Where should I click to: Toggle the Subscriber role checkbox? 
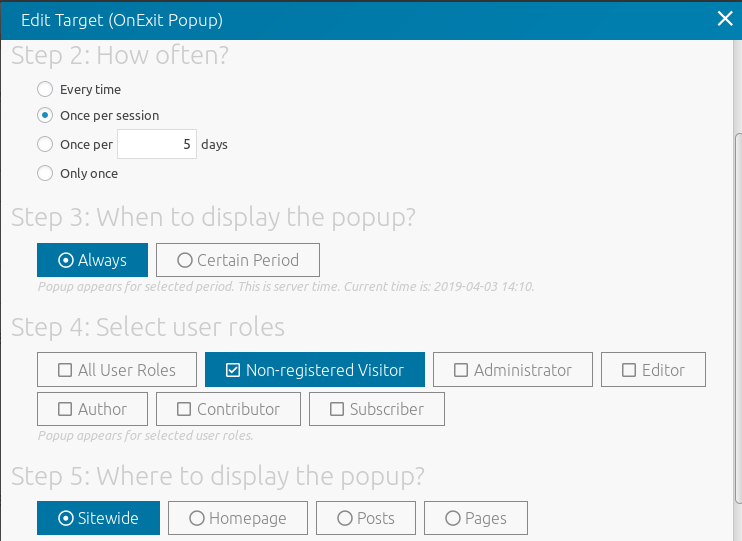coord(377,409)
